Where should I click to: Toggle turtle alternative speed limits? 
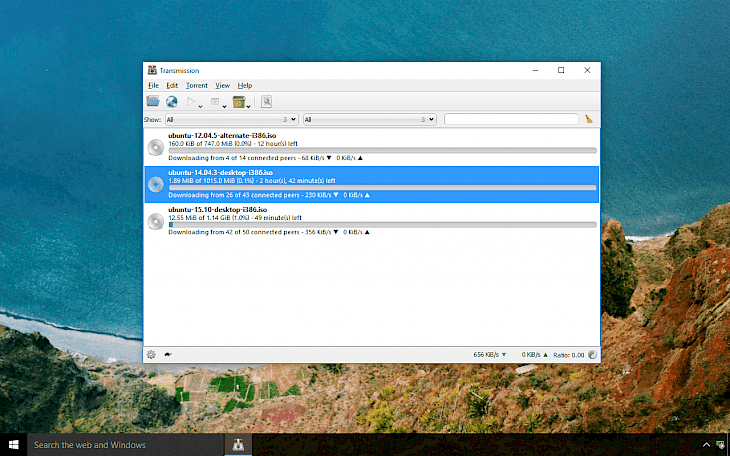[x=168, y=354]
